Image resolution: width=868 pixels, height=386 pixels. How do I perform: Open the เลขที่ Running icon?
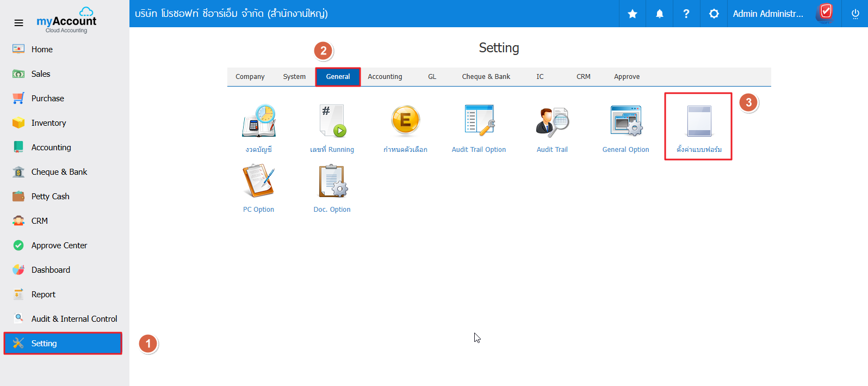click(332, 121)
